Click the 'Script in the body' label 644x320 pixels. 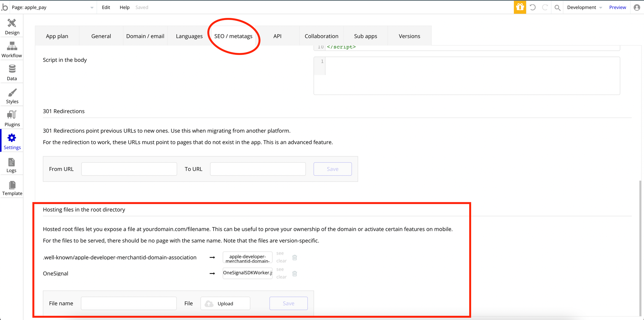(x=65, y=60)
